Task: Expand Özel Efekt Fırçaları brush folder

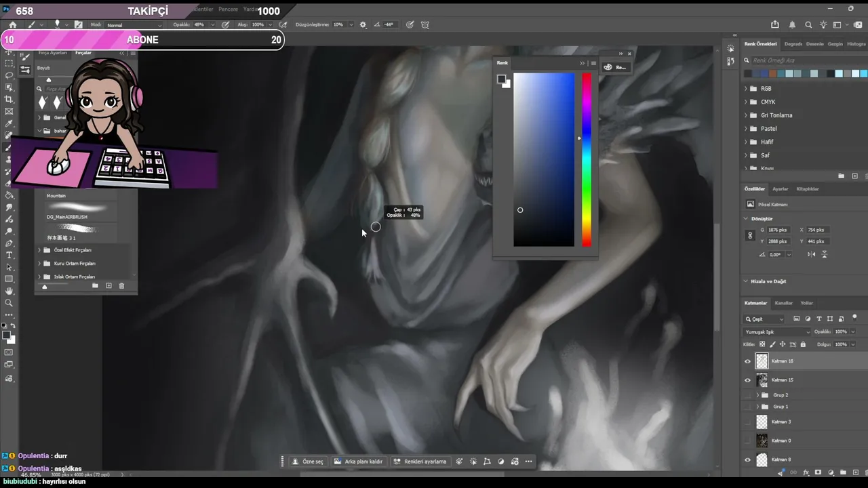Action: (x=39, y=250)
